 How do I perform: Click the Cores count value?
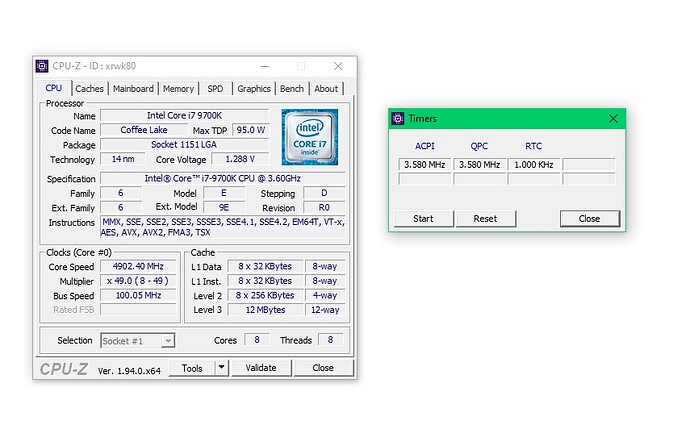[257, 340]
